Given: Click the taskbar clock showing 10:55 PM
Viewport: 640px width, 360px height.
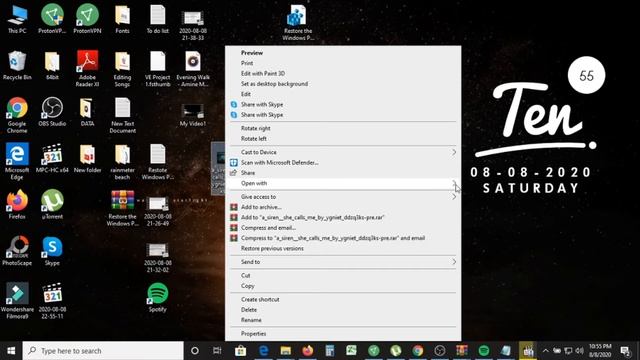Looking at the screenshot, I should [600, 351].
